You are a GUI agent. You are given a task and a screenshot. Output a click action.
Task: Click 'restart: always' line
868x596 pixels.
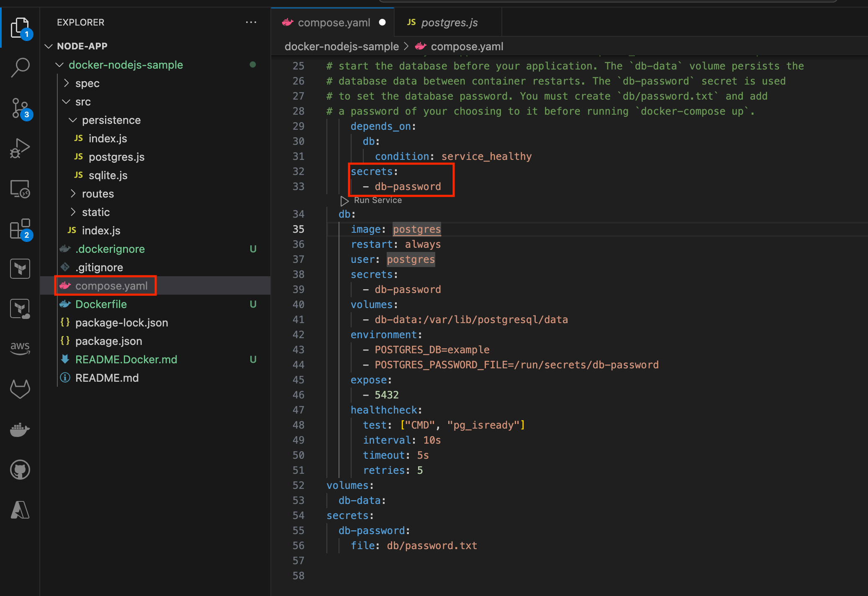(x=395, y=244)
